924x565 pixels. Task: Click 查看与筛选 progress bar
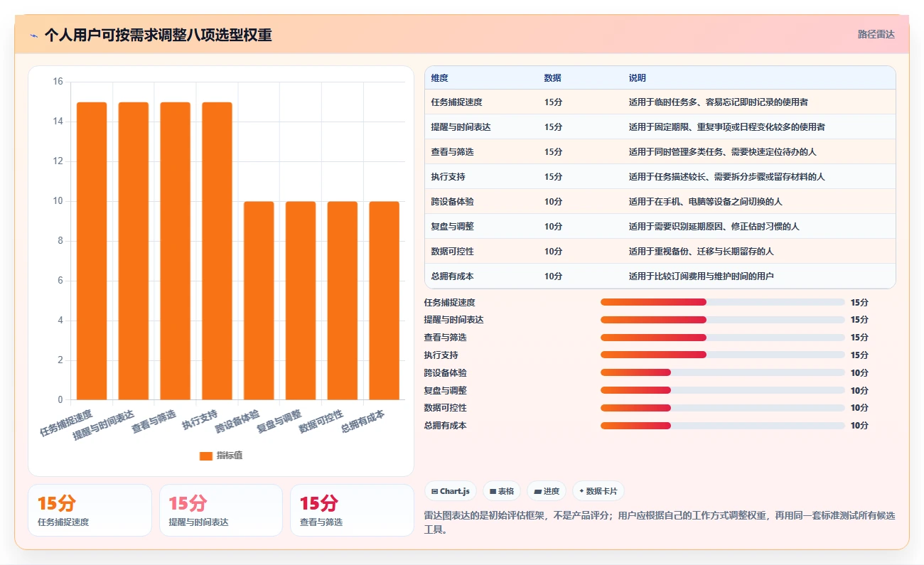click(x=723, y=338)
